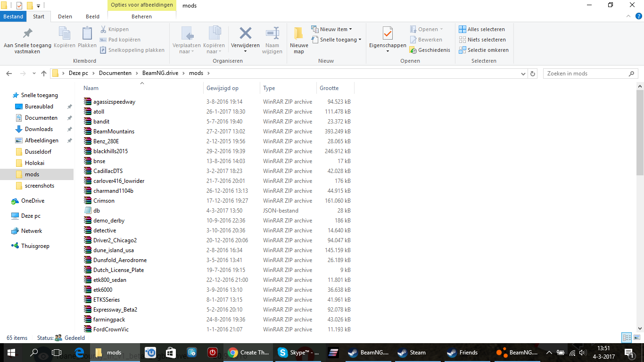Select OneDrive in navigation pane
644x362 pixels.
(x=33, y=201)
